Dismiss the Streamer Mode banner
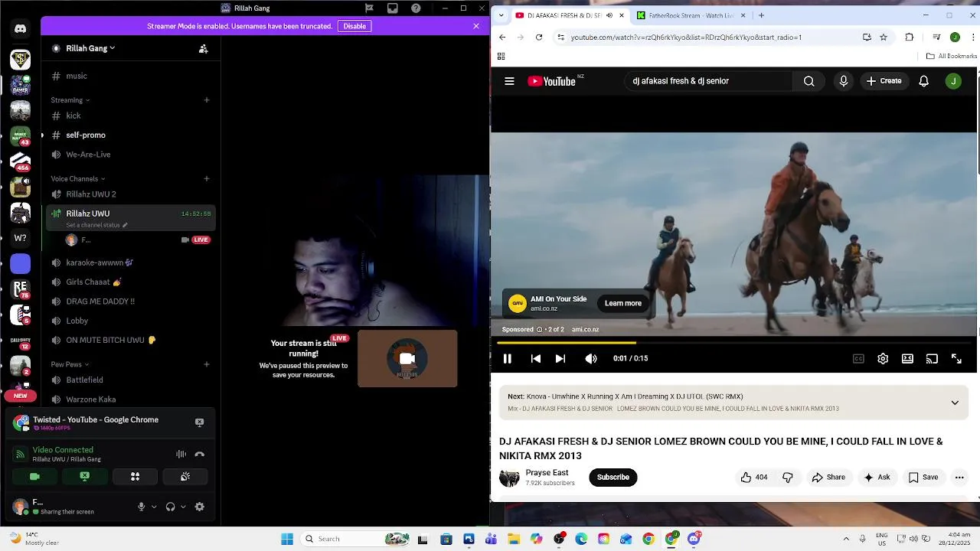 (476, 26)
